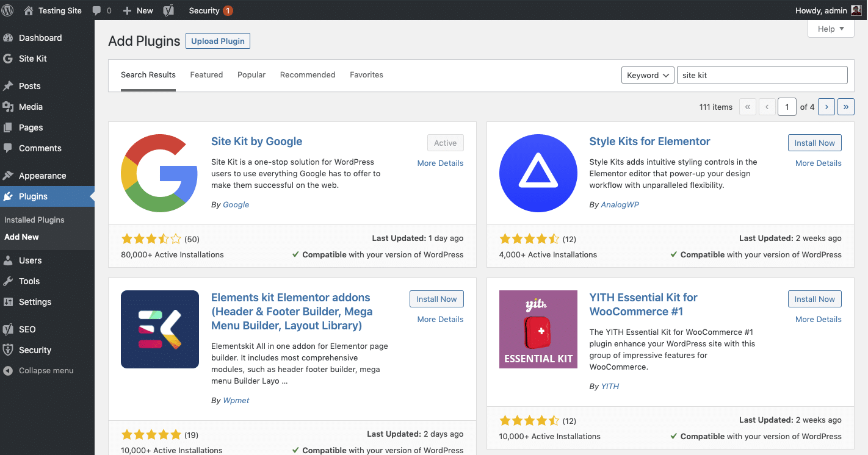This screenshot has width=868, height=455.
Task: Click the current page number field
Action: pos(787,107)
